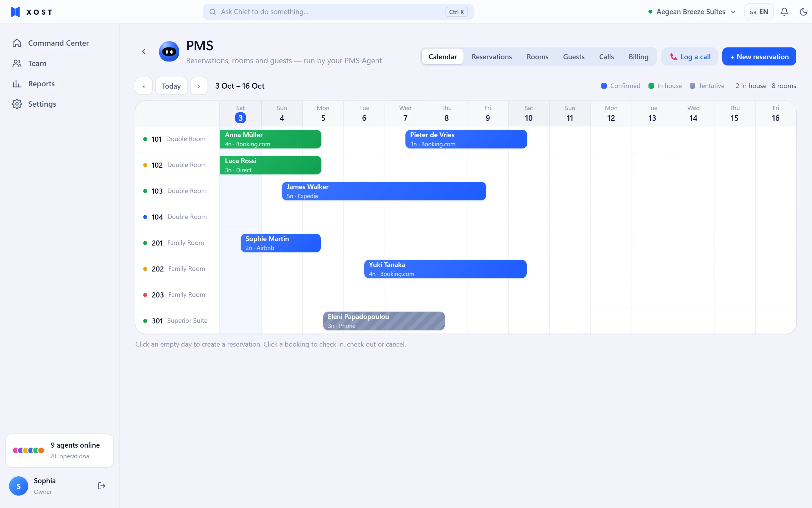Click the PMS agent robot avatar
812x508 pixels.
click(169, 51)
